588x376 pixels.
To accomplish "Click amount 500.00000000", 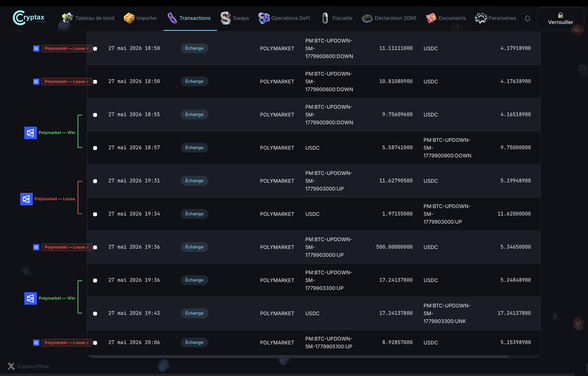I will 394,247.
